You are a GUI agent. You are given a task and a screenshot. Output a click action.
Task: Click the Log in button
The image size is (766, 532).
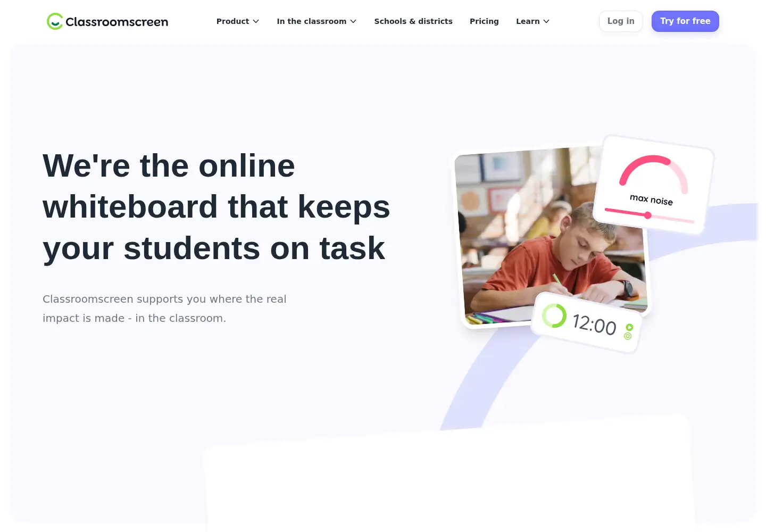(x=621, y=21)
